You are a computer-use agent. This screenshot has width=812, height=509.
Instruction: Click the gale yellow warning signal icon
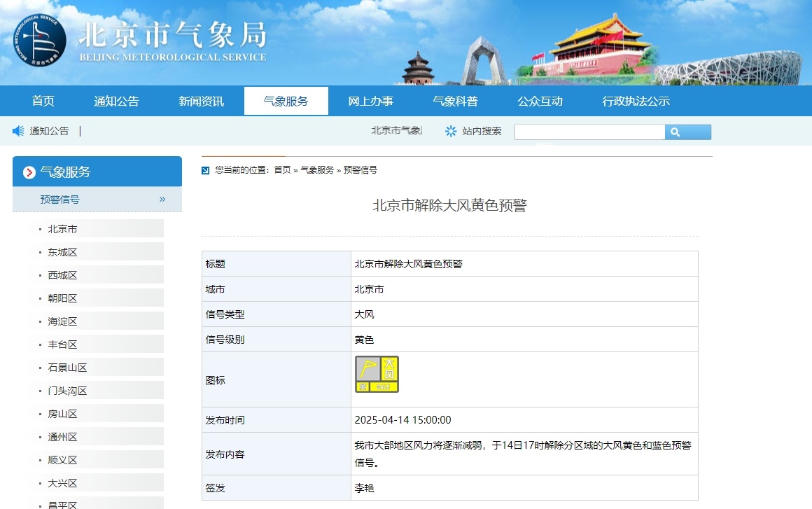coord(377,373)
